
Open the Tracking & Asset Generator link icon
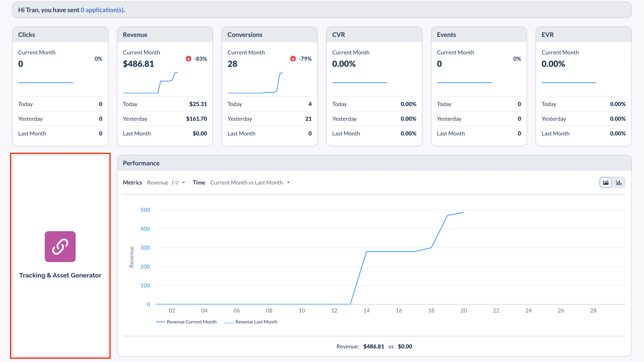(60, 246)
